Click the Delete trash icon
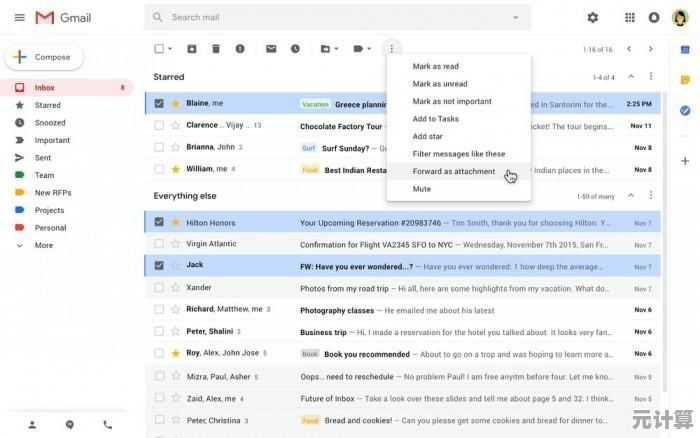 [x=215, y=48]
